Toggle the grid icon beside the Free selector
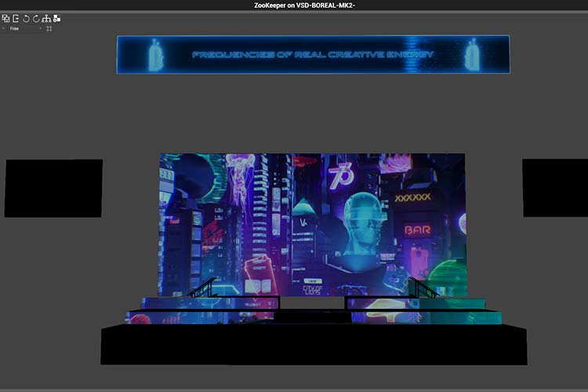Image resolution: width=588 pixels, height=392 pixels. [49, 28]
